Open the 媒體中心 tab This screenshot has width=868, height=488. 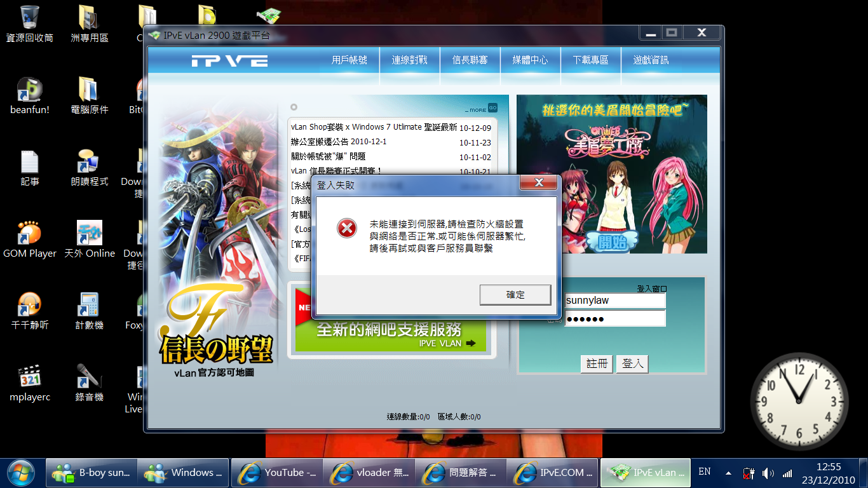[x=531, y=60]
